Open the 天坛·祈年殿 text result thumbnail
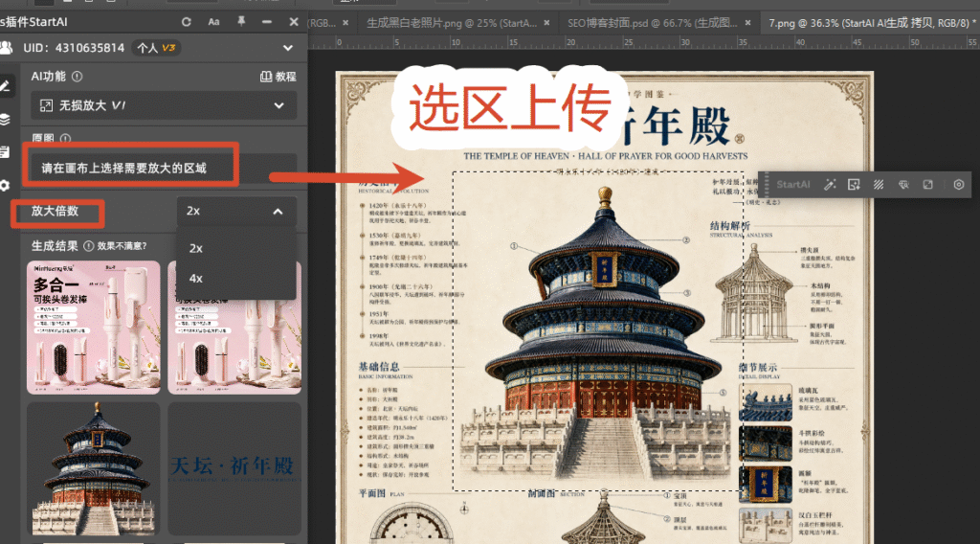 pos(235,469)
